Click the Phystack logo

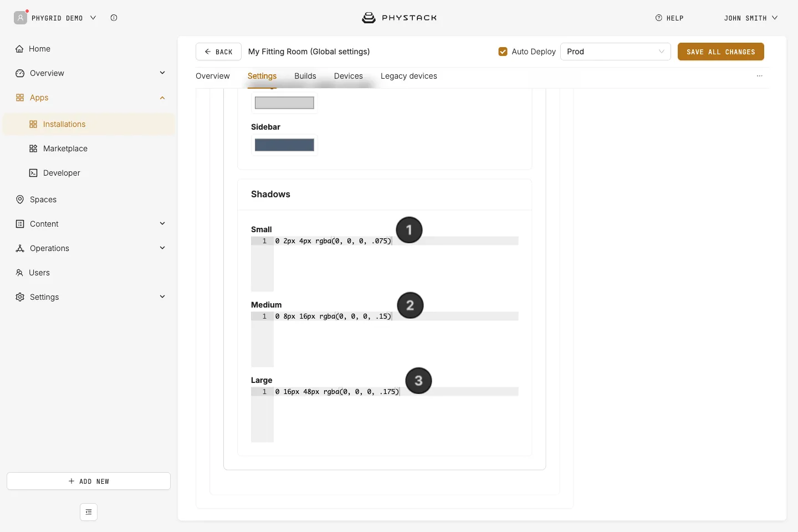coord(400,18)
